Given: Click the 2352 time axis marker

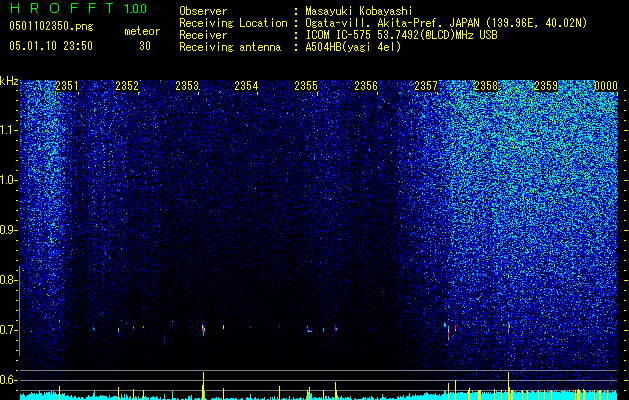Looking at the screenshot, I should [127, 86].
